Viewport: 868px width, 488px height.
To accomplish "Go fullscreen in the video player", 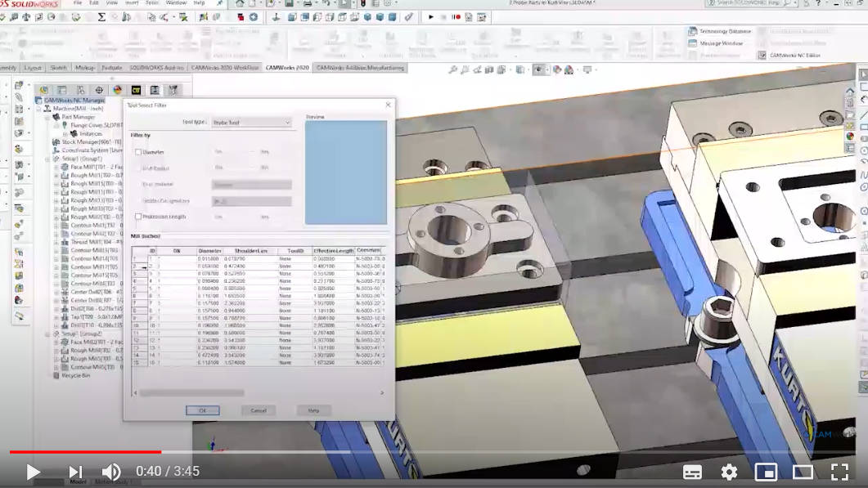I will (x=839, y=472).
